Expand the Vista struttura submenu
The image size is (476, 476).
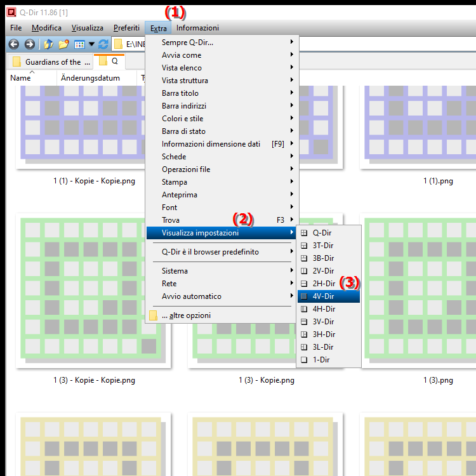(x=221, y=81)
